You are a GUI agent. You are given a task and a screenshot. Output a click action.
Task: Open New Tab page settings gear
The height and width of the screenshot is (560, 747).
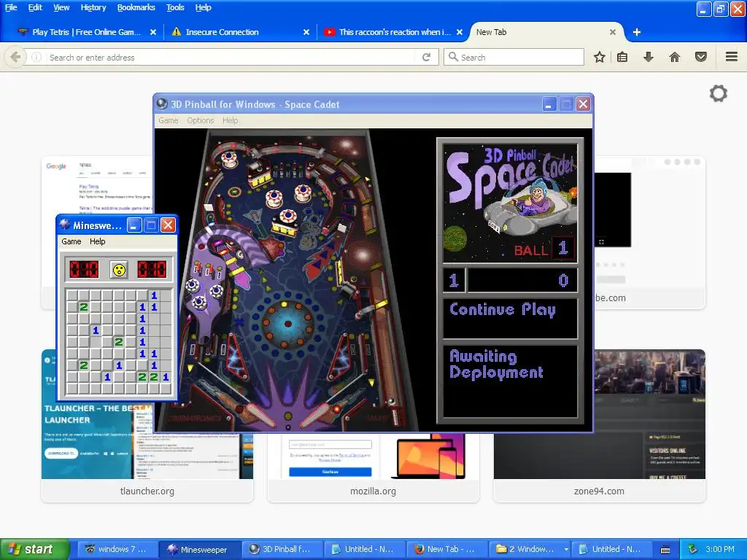(x=719, y=93)
